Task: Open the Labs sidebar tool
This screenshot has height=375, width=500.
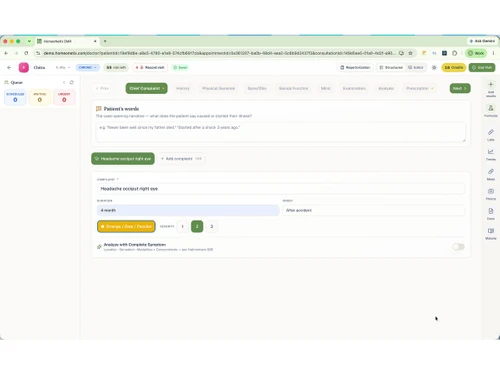Action: [x=491, y=135]
